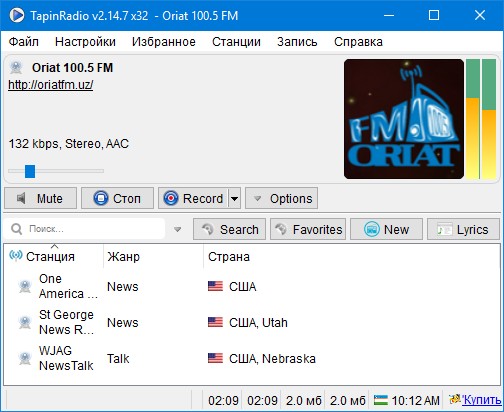
Task: Expand the Record dropdown arrow
Action: 235,199
